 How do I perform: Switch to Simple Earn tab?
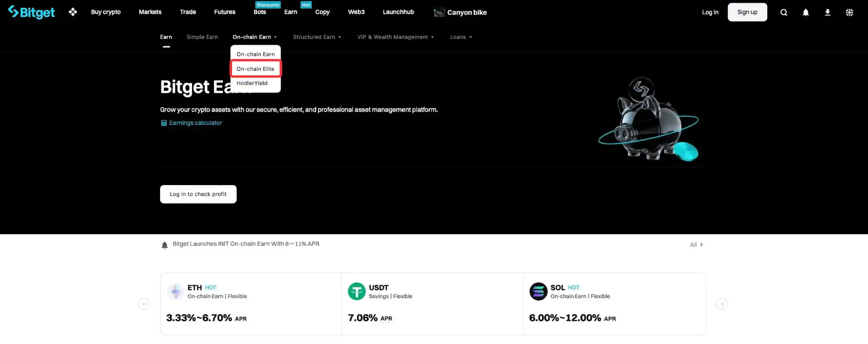point(202,37)
